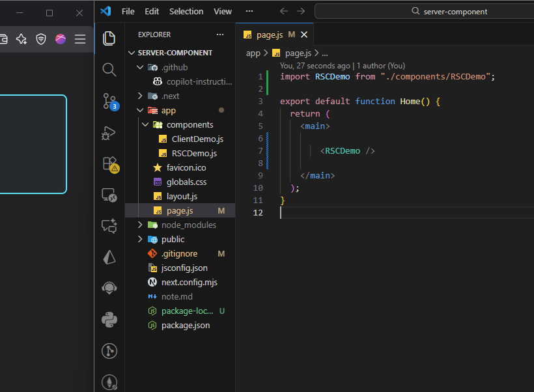Click the Explorer panel more actions ellipsis
Image resolution: width=534 pixels, height=392 pixels.
click(x=220, y=35)
